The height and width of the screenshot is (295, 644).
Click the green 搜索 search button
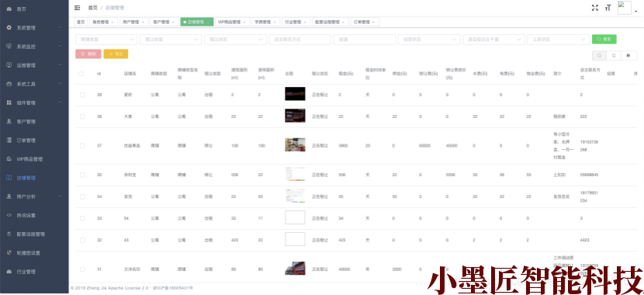point(604,39)
